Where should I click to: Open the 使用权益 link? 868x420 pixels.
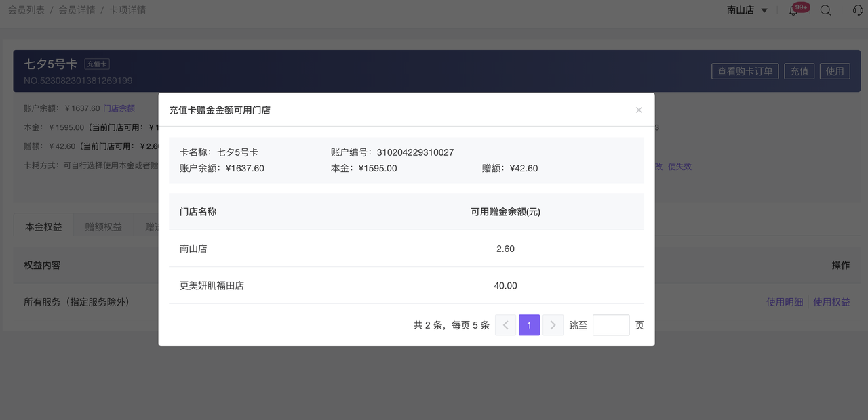831,302
